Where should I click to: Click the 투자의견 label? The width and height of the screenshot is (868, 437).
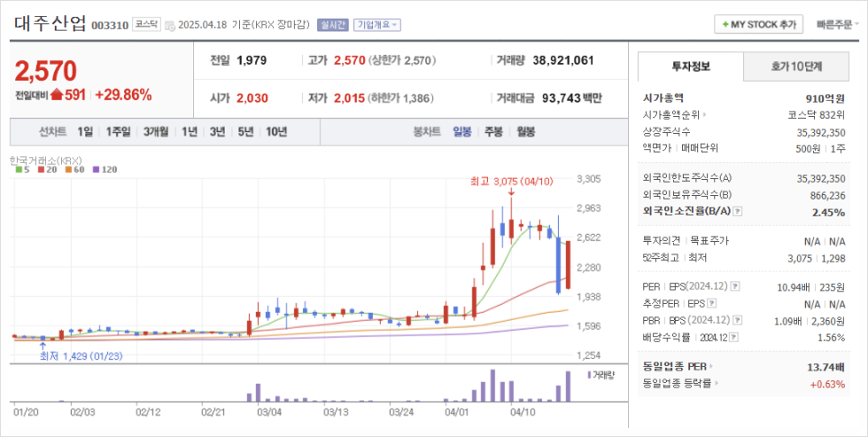(x=661, y=241)
